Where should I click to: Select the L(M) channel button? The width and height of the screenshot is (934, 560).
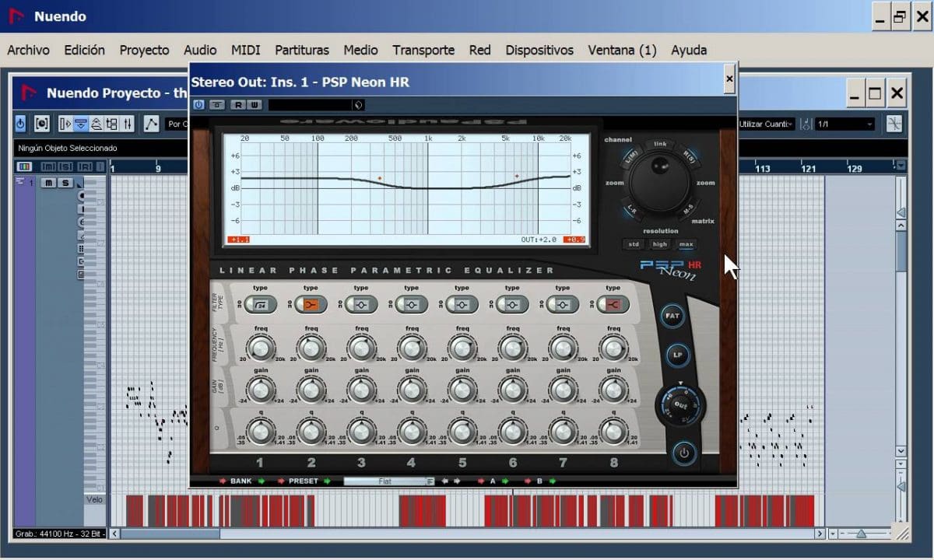click(630, 158)
